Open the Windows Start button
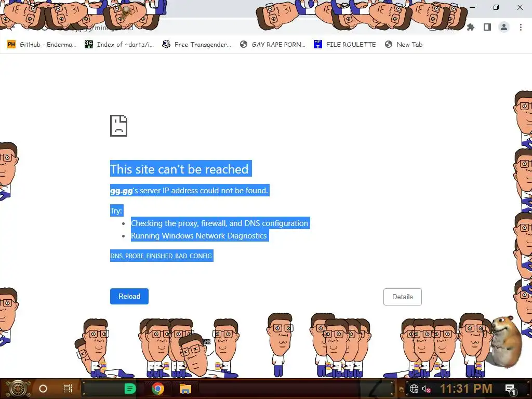The image size is (532, 399). [18, 389]
